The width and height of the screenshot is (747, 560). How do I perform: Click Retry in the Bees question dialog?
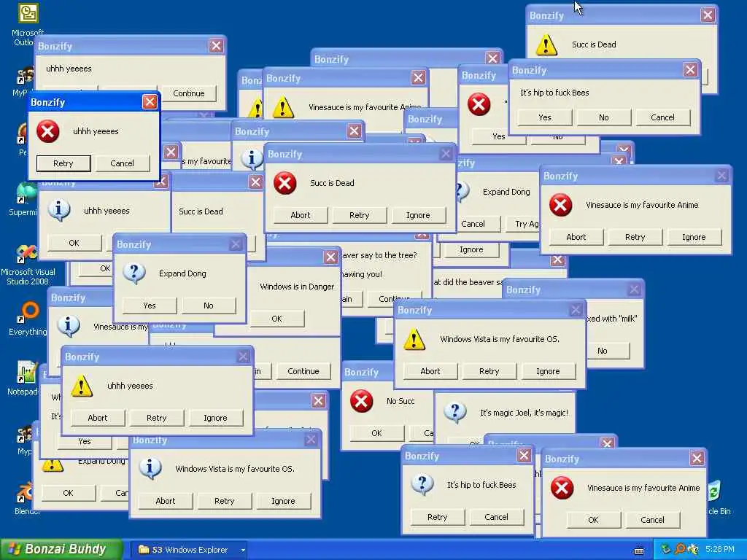[x=438, y=517]
